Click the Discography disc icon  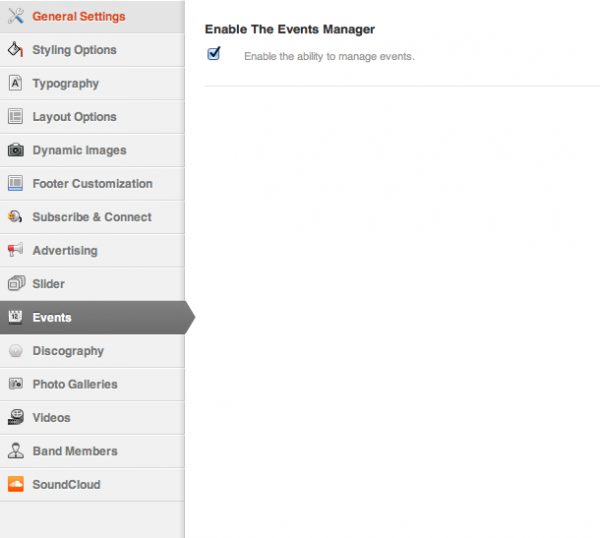click(x=15, y=351)
